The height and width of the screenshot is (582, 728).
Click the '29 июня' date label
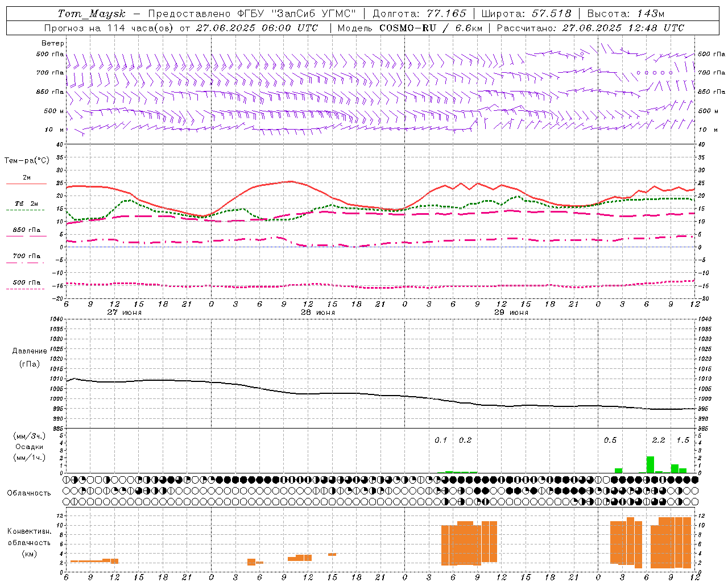point(511,313)
